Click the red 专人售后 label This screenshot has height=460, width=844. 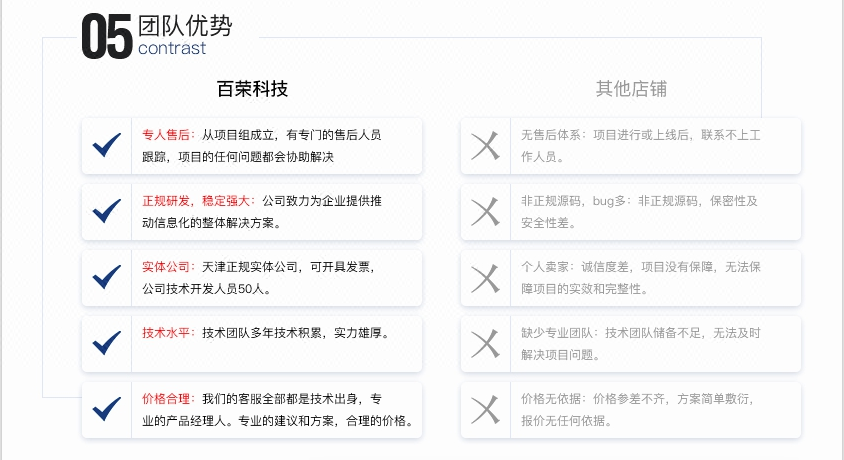click(166, 135)
